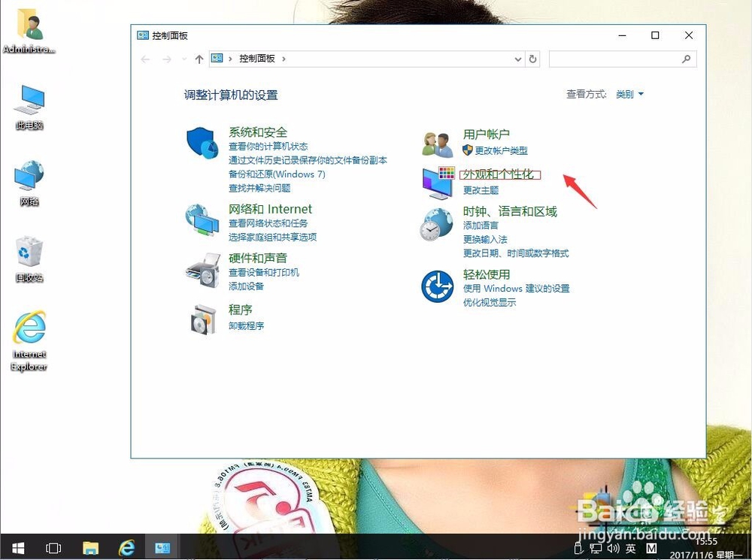The height and width of the screenshot is (560, 752).
Task: Go up one level with the up arrow
Action: (x=199, y=59)
